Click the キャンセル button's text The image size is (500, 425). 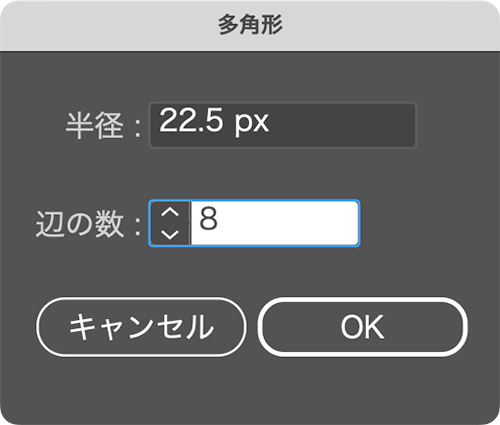click(x=141, y=327)
